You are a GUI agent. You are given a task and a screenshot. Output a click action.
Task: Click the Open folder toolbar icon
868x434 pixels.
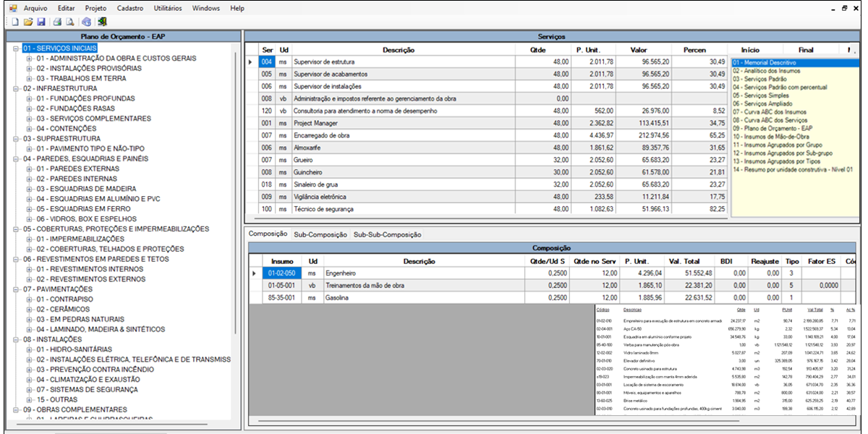(x=28, y=22)
